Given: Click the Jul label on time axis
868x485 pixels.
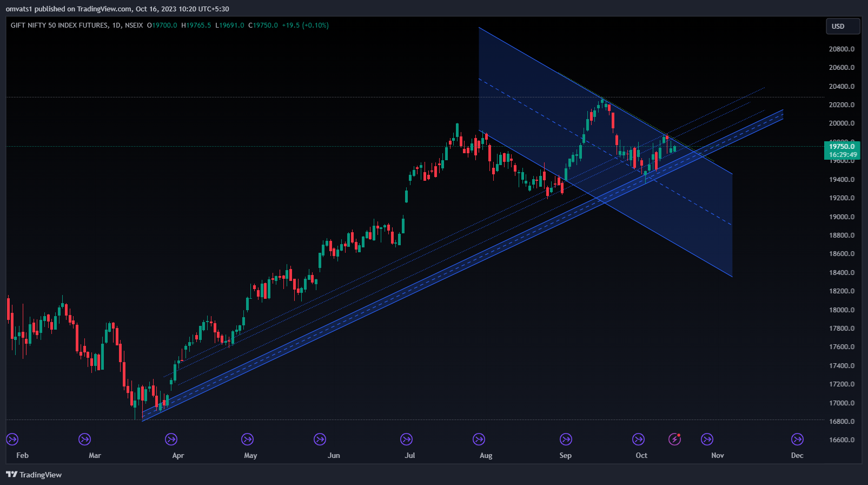Looking at the screenshot, I should click(x=410, y=455).
